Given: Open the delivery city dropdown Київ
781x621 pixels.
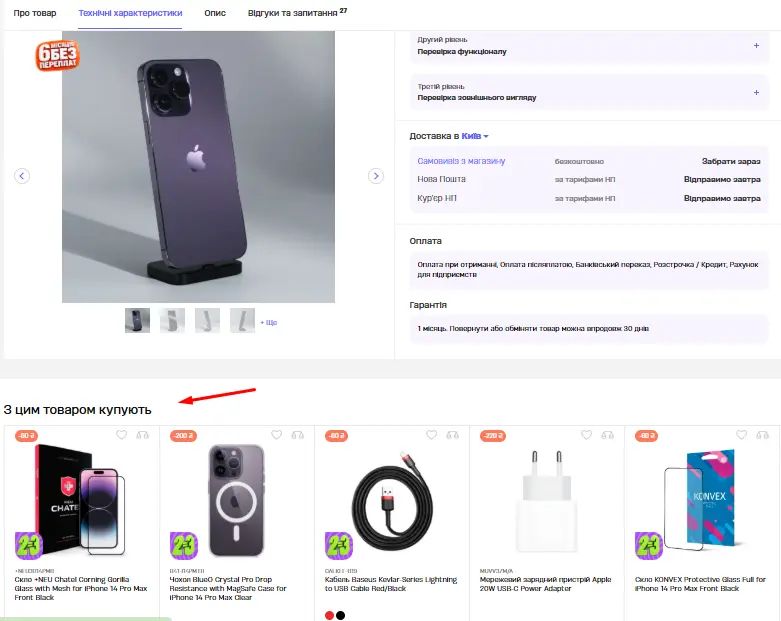Looking at the screenshot, I should tap(475, 136).
